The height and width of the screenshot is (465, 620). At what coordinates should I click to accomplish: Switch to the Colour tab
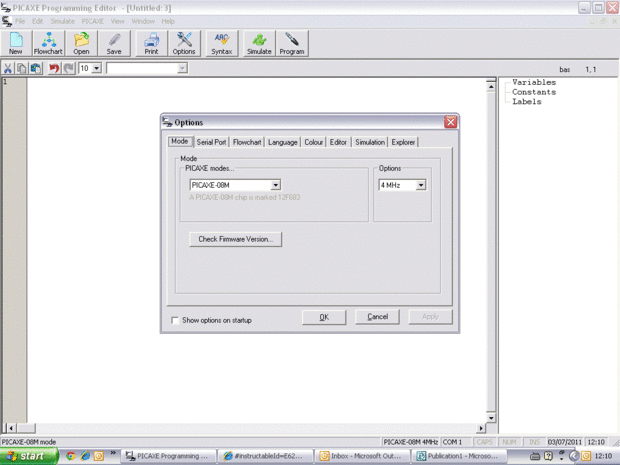tap(314, 142)
